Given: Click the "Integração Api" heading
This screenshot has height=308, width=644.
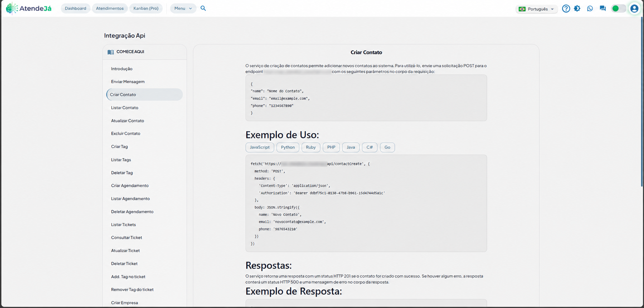Looking at the screenshot, I should tap(125, 35).
